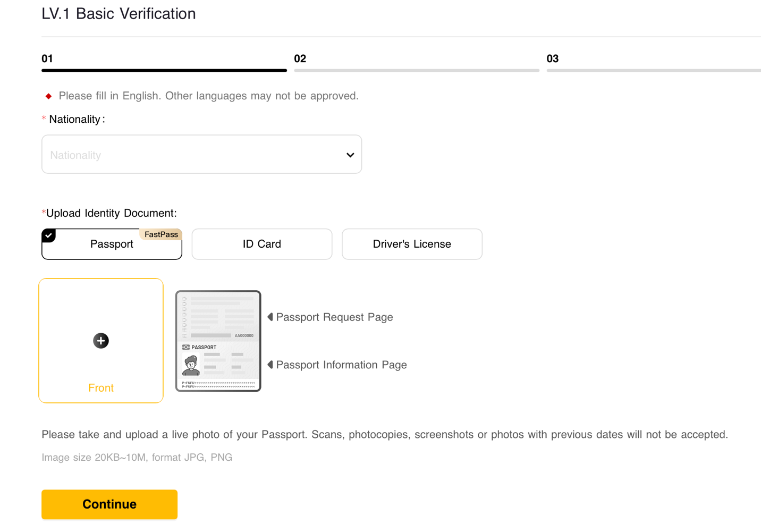This screenshot has width=761, height=532.
Task: Click the Front upload box label
Action: click(101, 388)
